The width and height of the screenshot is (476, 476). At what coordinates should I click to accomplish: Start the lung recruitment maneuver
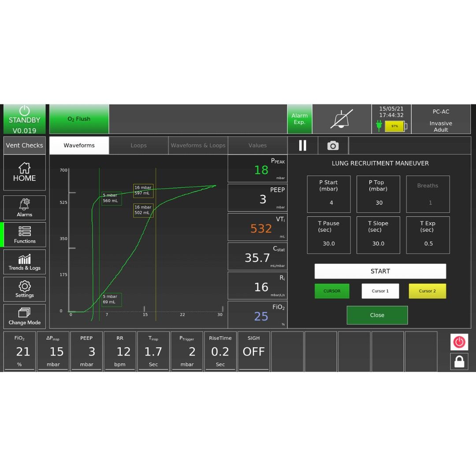[x=380, y=271]
